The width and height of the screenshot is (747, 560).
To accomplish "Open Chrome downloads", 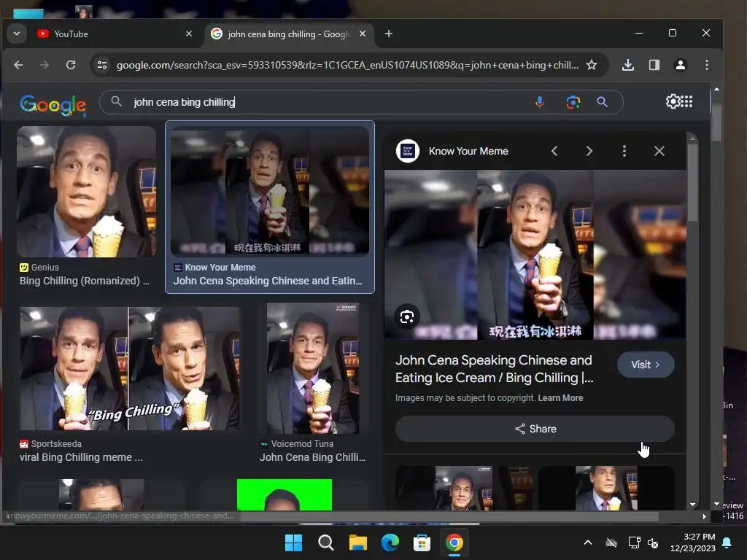I will (628, 65).
